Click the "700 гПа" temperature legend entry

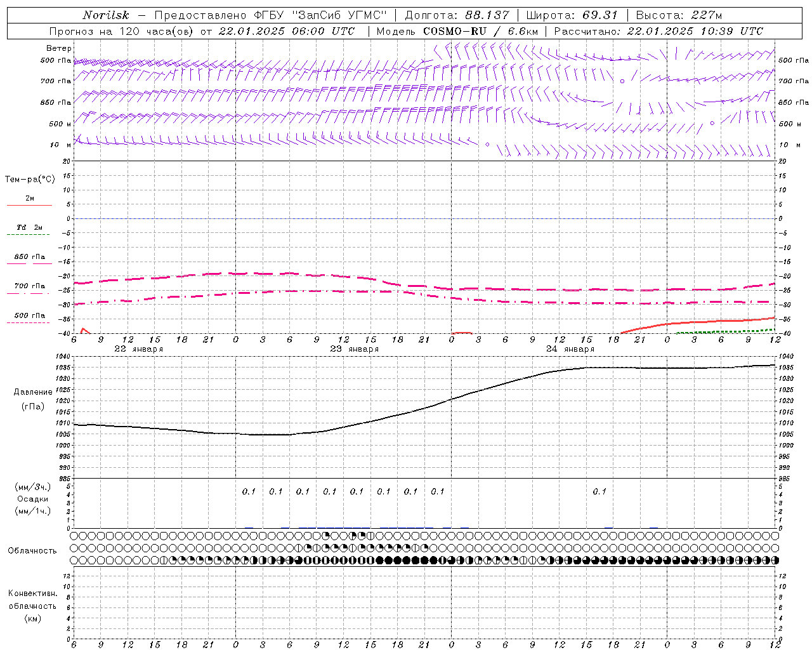(30, 286)
